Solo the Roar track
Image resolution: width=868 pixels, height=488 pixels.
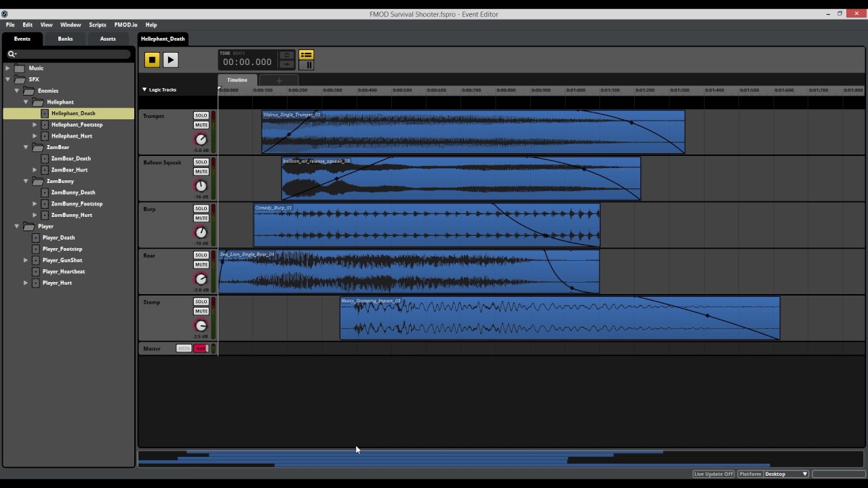pos(201,255)
